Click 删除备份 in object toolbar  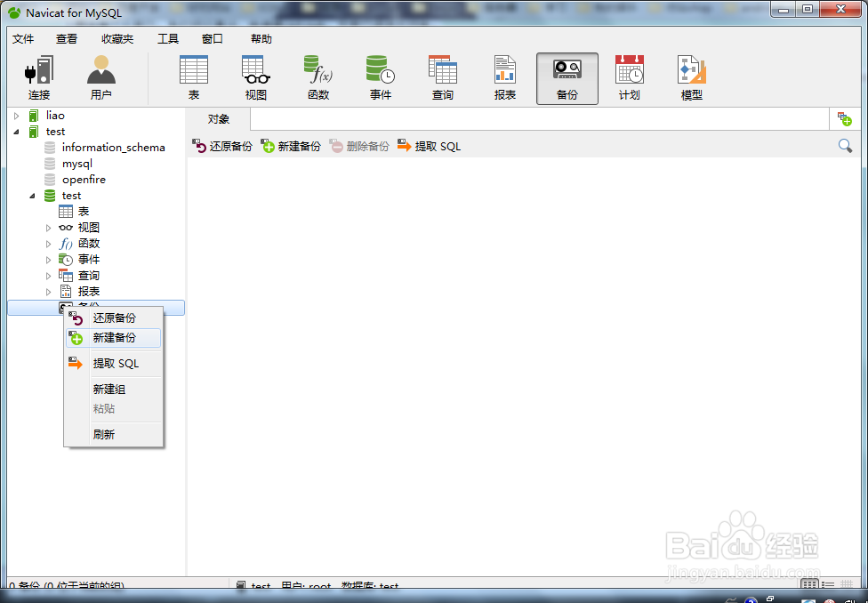(359, 146)
